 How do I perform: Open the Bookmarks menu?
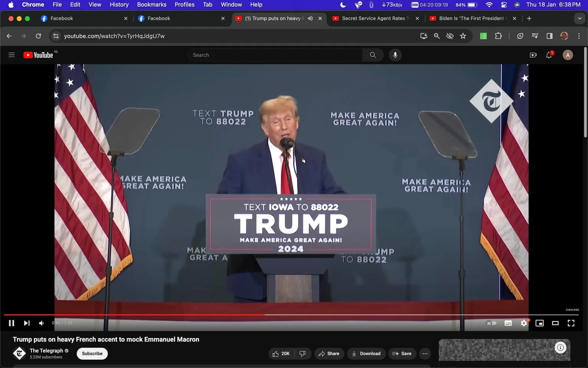point(152,5)
